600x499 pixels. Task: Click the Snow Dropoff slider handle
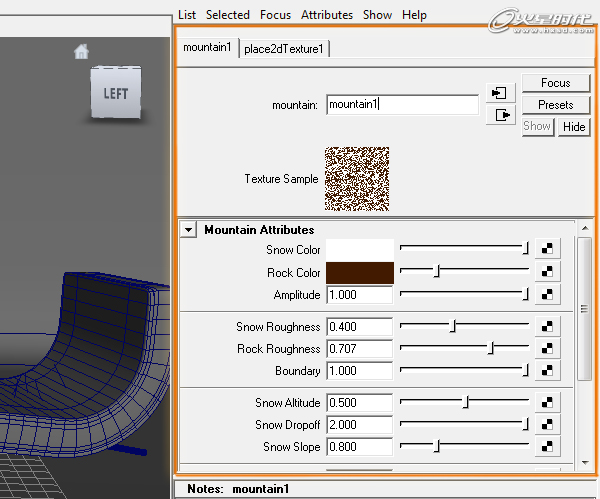coord(526,424)
